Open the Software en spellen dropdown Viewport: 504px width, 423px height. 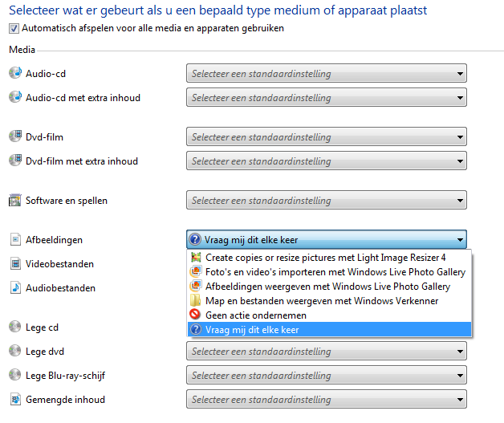click(327, 200)
